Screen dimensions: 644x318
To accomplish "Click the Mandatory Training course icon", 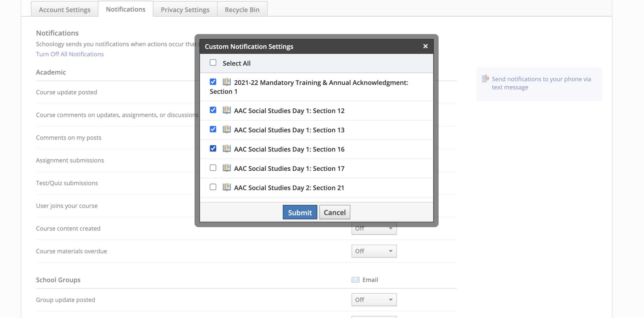I will pos(226,82).
